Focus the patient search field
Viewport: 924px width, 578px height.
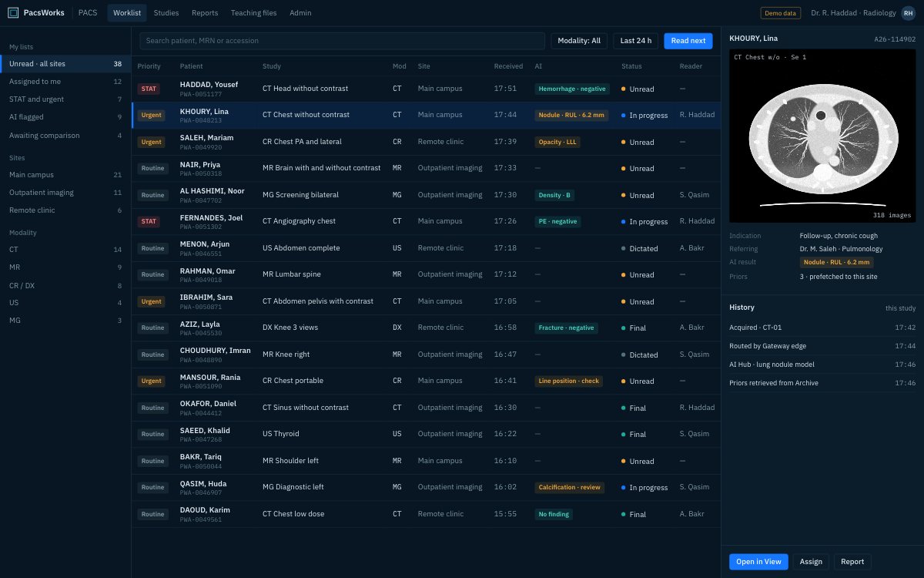[x=341, y=41]
